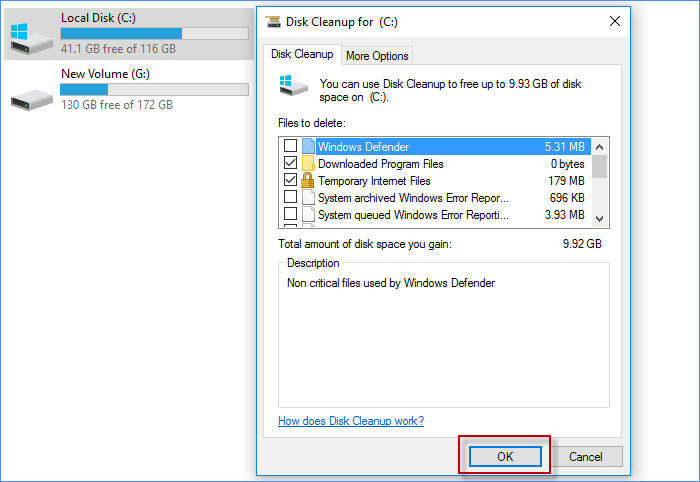700x482 pixels.
Task: Open How does Disk Cleanup work link
Action: coord(351,421)
